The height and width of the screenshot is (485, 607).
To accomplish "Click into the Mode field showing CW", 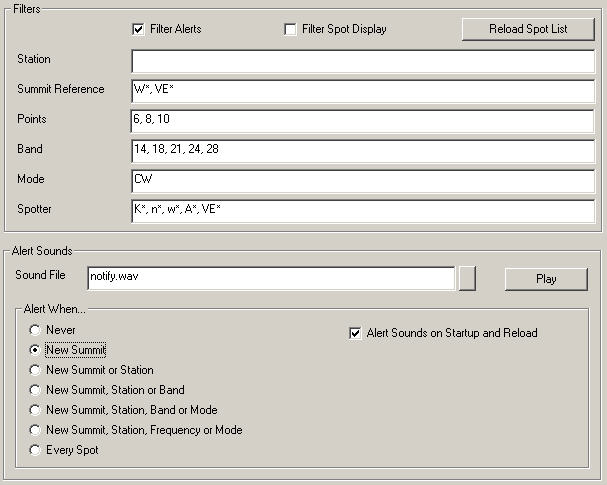I will point(363,181).
